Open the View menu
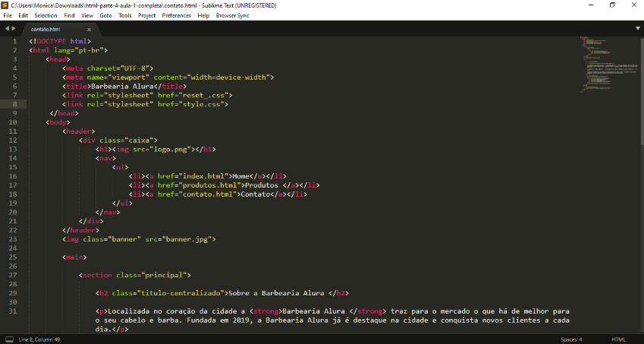This screenshot has width=644, height=344. click(87, 16)
